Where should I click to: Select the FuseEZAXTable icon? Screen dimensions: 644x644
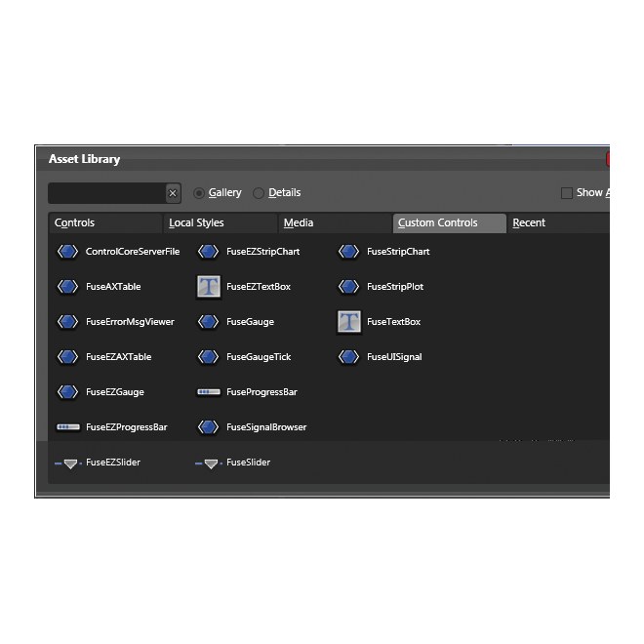[67, 357]
